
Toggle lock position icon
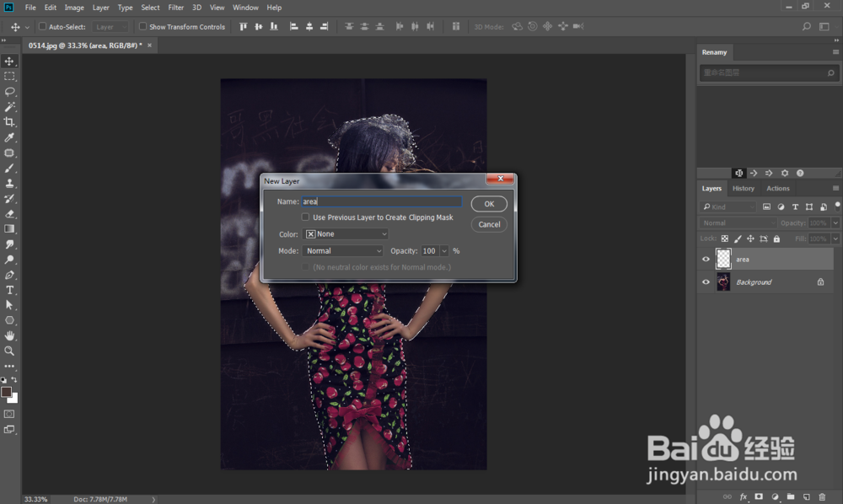pos(750,239)
